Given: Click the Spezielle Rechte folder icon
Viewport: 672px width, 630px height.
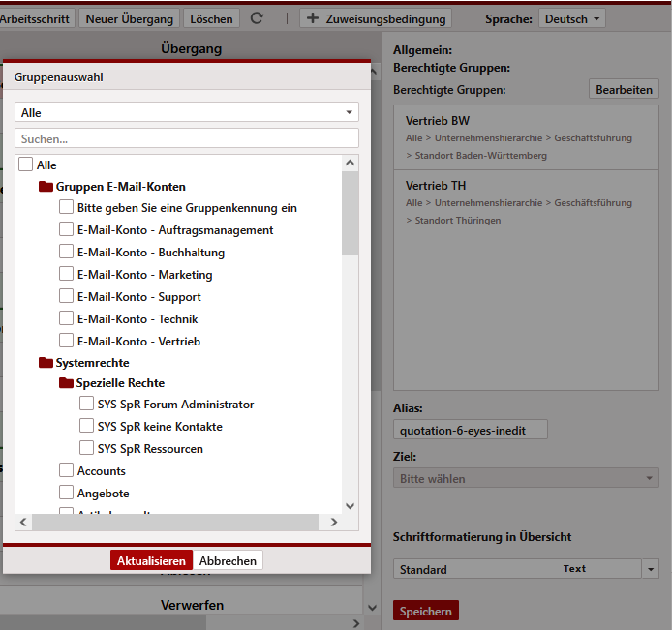Looking at the screenshot, I should (x=66, y=383).
